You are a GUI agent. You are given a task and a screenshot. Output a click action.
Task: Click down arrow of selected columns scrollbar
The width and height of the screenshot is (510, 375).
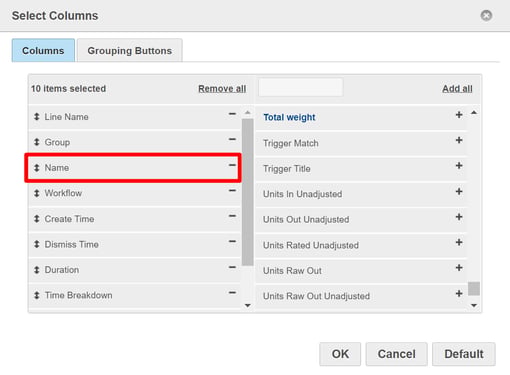click(248, 305)
